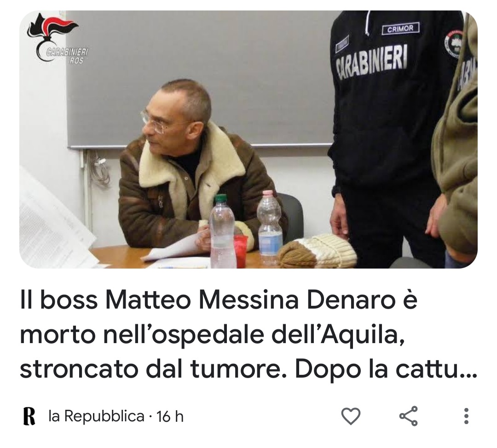Click the green-capped water bottle
497x448 pixels.
click(222, 231)
